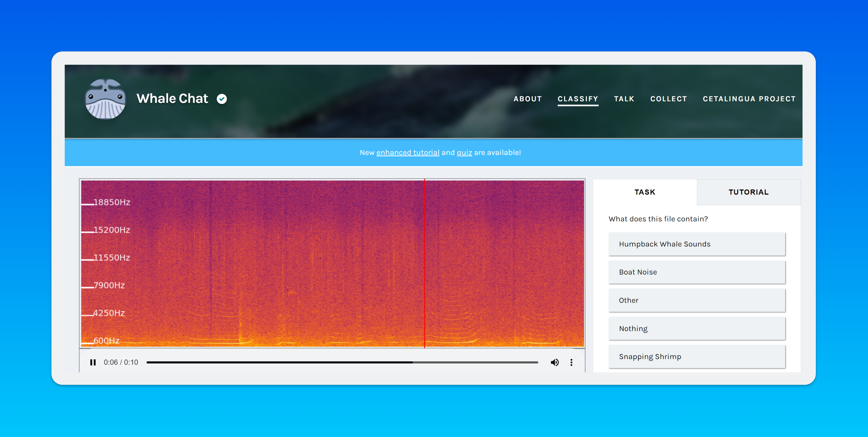
Task: Click the Whale Chat project title
Action: [172, 99]
